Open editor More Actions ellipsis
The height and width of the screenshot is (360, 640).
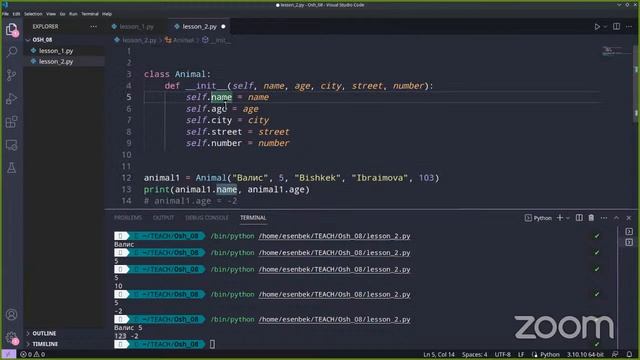tap(629, 27)
